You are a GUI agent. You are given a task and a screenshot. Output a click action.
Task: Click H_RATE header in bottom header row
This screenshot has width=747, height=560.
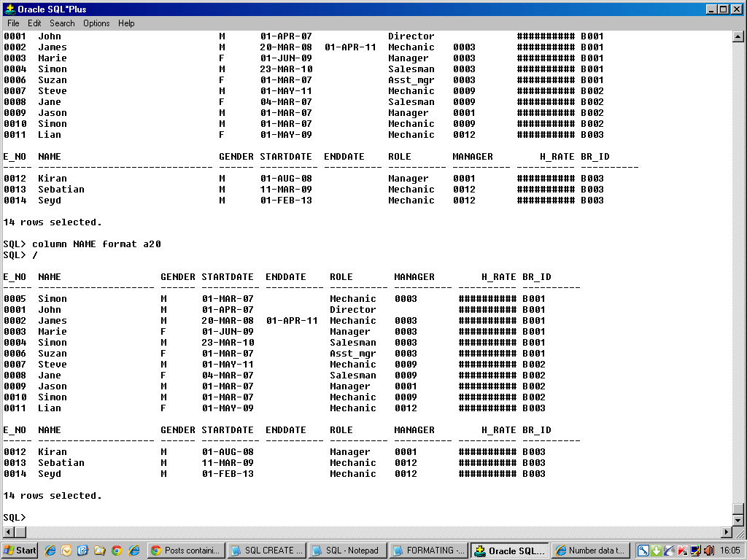[499, 430]
